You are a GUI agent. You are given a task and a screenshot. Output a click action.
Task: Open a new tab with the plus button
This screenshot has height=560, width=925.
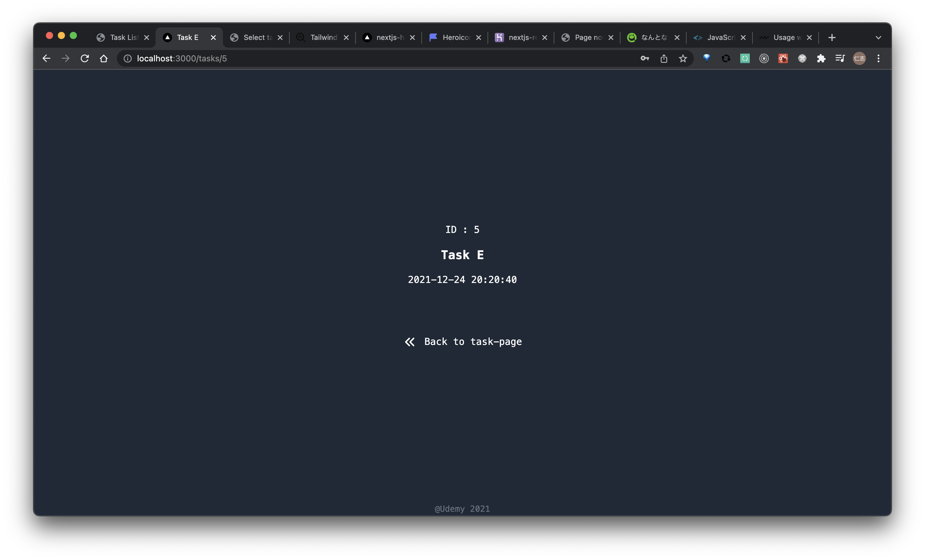point(831,37)
